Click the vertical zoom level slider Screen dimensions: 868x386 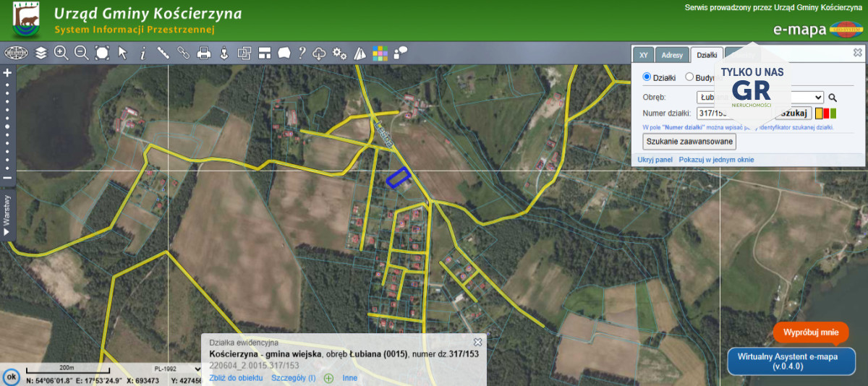coord(8,126)
